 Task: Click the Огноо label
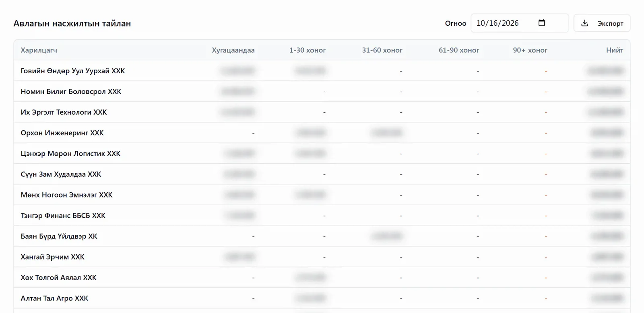[456, 23]
